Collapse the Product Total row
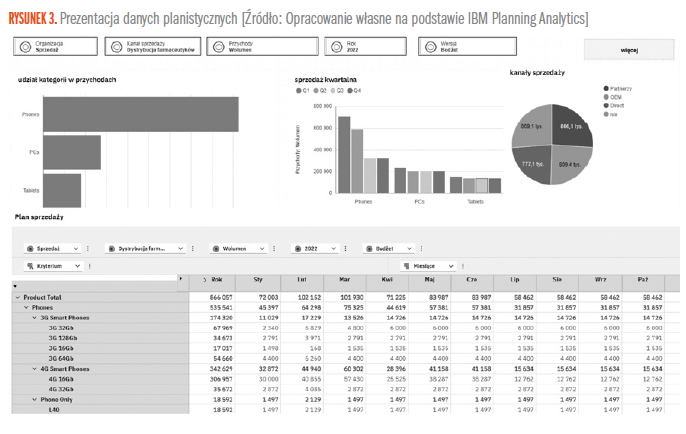 pyautogui.click(x=17, y=298)
